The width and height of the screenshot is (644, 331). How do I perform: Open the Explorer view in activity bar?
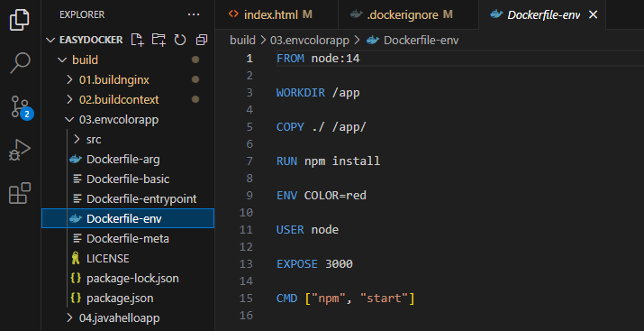(20, 19)
